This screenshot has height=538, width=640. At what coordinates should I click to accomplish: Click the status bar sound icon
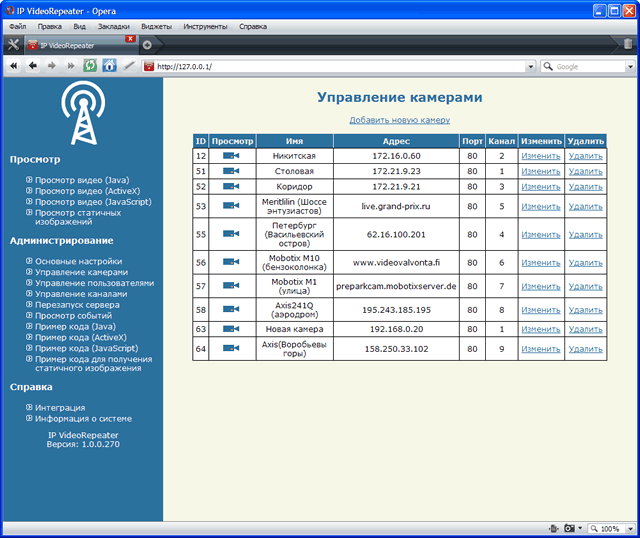tap(554, 529)
